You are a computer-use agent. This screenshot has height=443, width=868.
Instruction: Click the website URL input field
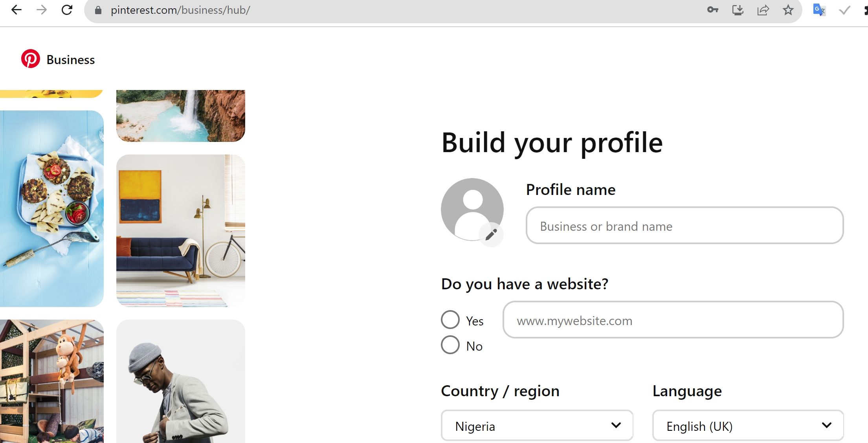(673, 320)
